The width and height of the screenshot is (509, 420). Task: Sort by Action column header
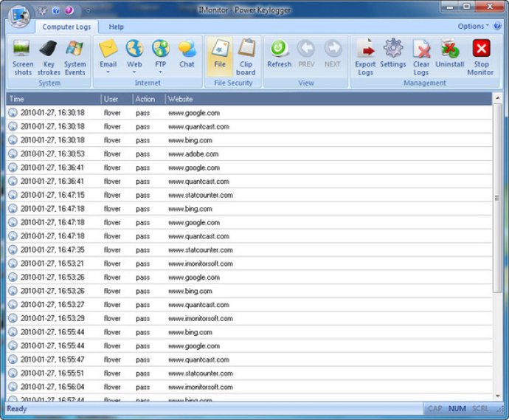coord(149,99)
